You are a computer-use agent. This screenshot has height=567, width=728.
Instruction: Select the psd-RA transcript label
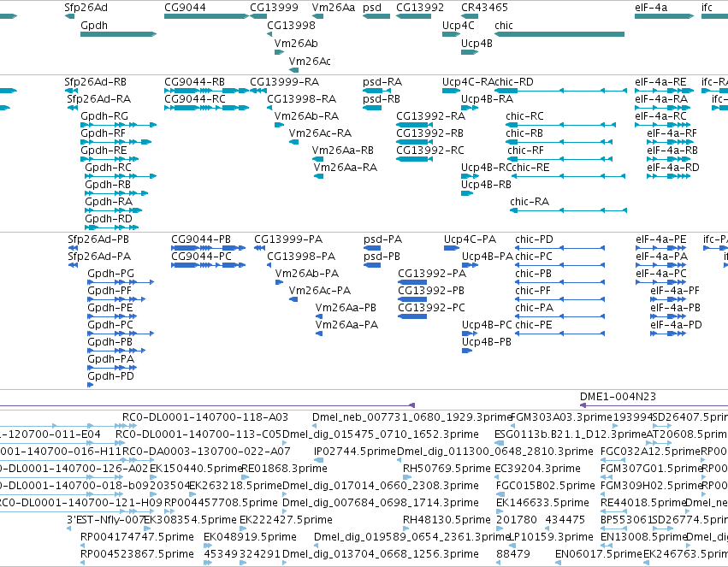tap(382, 82)
